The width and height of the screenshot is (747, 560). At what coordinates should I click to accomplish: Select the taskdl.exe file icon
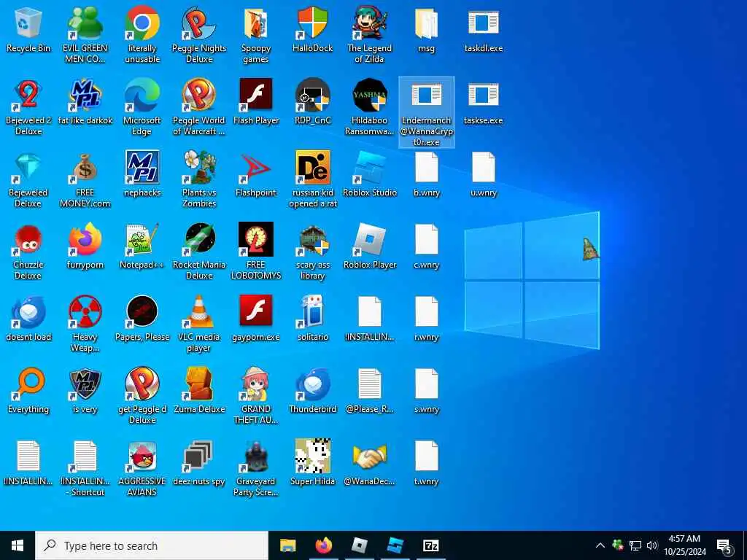(483, 23)
